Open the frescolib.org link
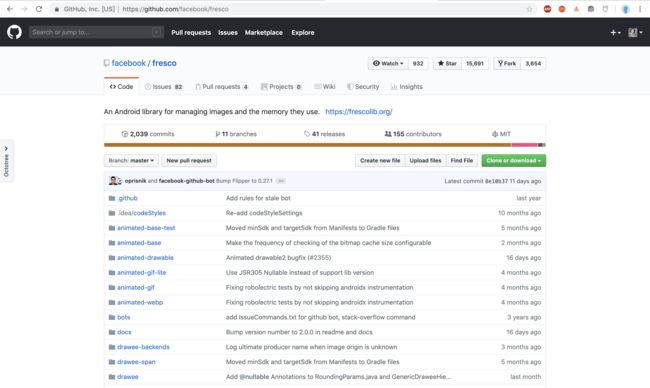 point(359,112)
